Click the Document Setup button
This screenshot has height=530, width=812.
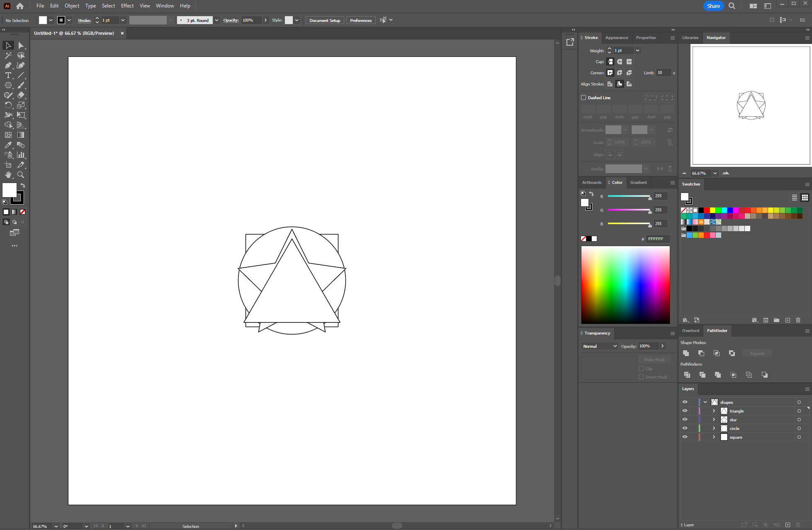pyautogui.click(x=324, y=20)
